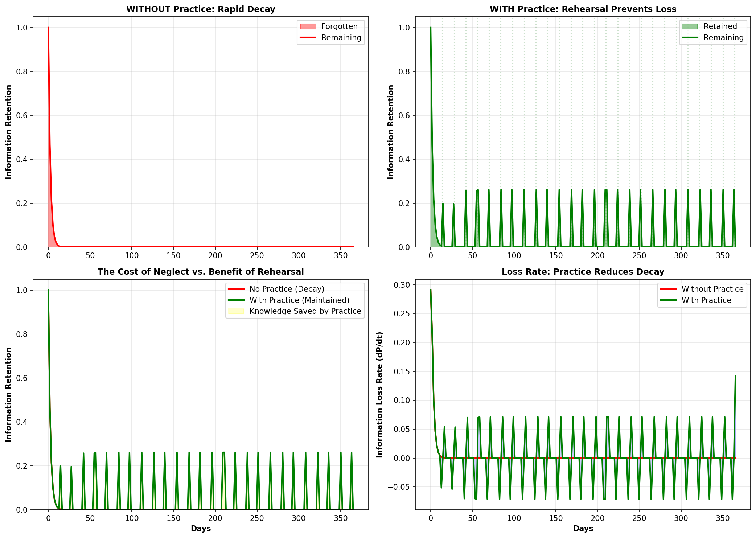Click the With Practice legend in Loss Rate plot
Viewport: 756px width, 538px height.
tap(706, 300)
